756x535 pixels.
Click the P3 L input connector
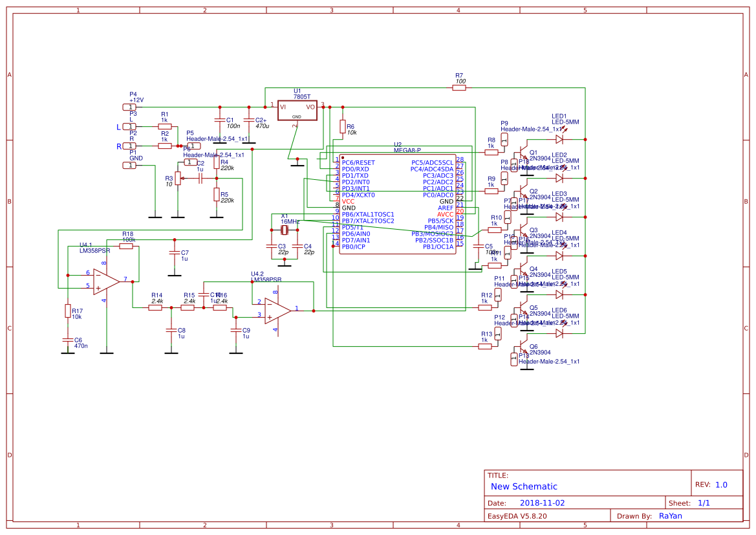coord(129,126)
